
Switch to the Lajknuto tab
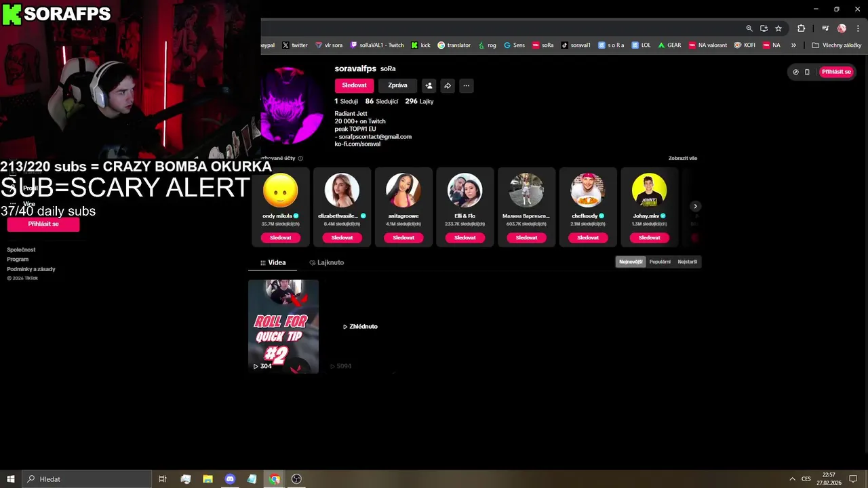327,262
